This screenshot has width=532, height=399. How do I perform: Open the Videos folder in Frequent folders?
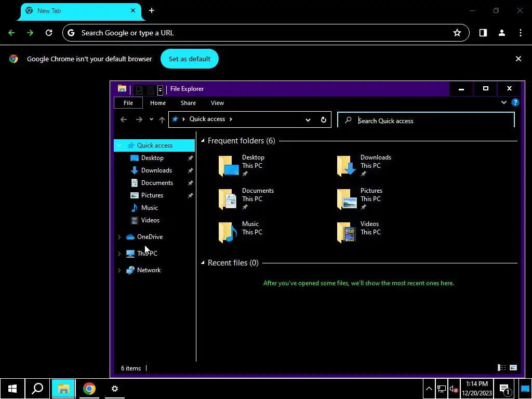pyautogui.click(x=359, y=232)
